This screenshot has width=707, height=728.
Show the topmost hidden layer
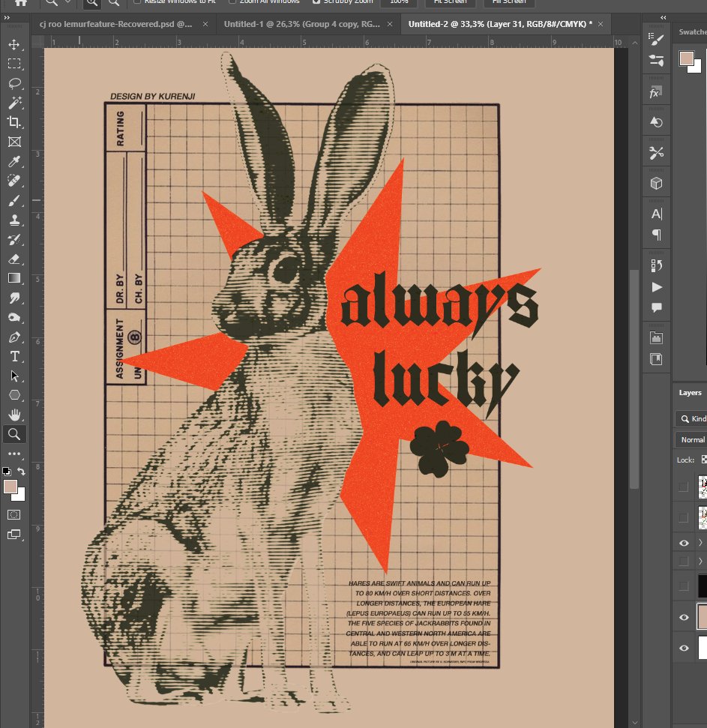pyautogui.click(x=683, y=487)
